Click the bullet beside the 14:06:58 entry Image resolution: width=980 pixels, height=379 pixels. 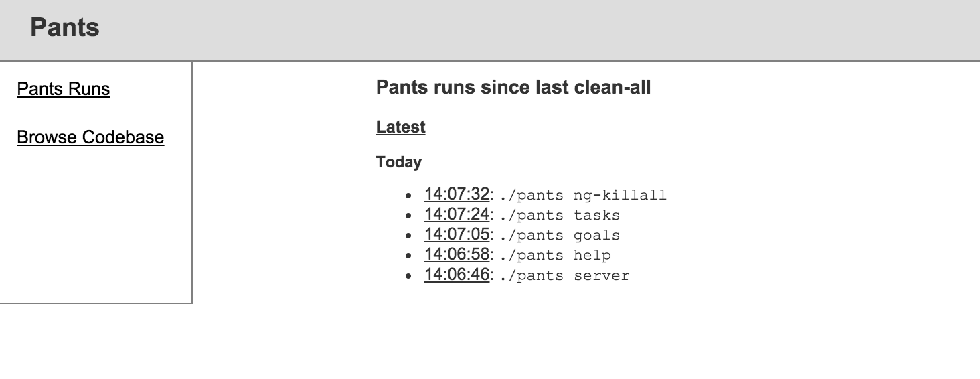click(x=408, y=256)
